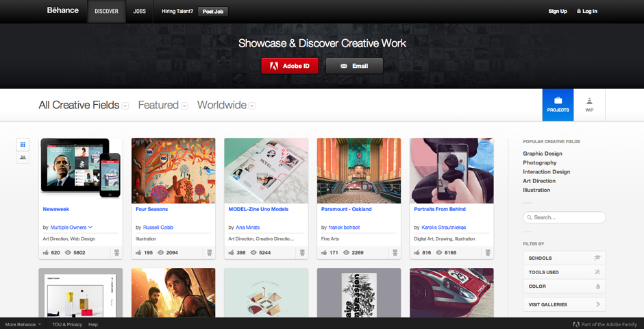Click views eye icon on Paramount - Oakland
This screenshot has height=329, width=644.
click(347, 253)
